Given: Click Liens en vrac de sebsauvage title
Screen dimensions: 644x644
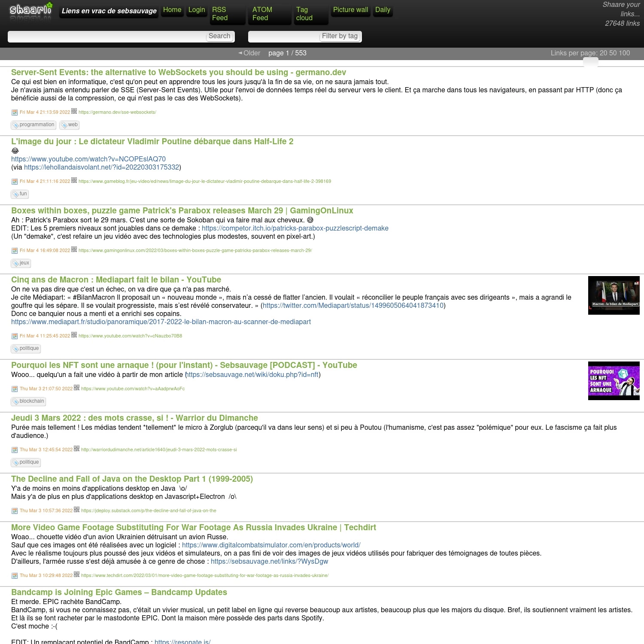Looking at the screenshot, I should [109, 11].
